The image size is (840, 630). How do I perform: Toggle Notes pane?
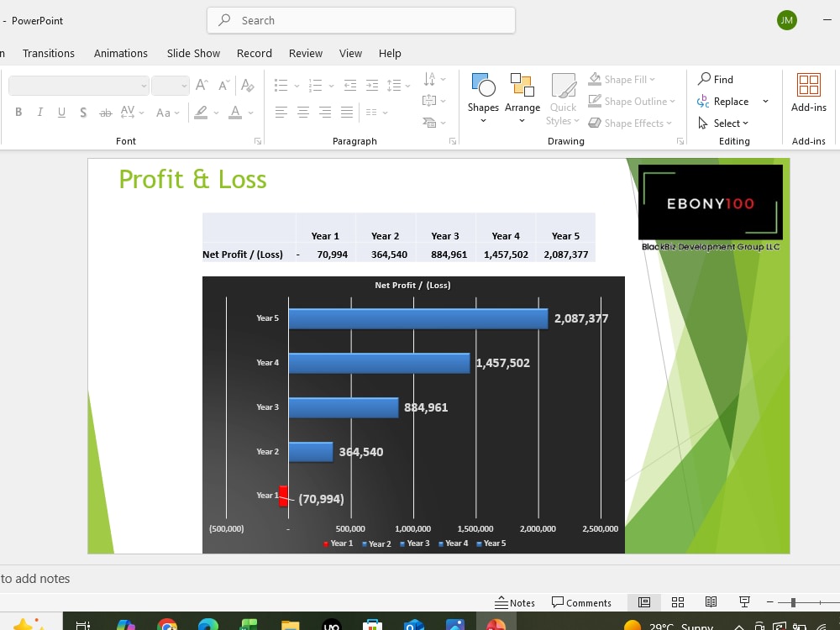point(515,602)
